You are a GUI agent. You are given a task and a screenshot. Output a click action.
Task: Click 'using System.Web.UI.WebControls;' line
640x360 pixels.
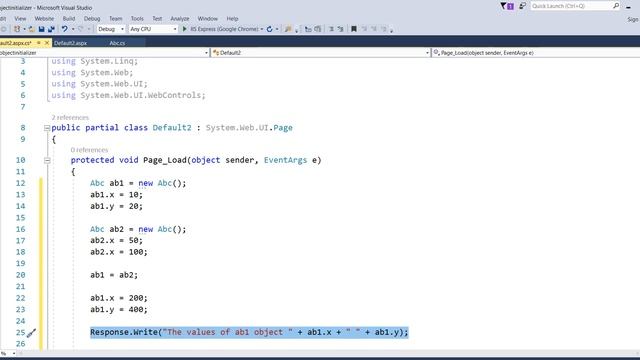point(129,95)
